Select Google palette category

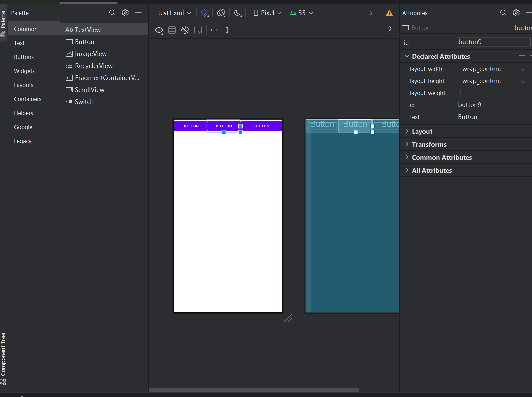34,127
